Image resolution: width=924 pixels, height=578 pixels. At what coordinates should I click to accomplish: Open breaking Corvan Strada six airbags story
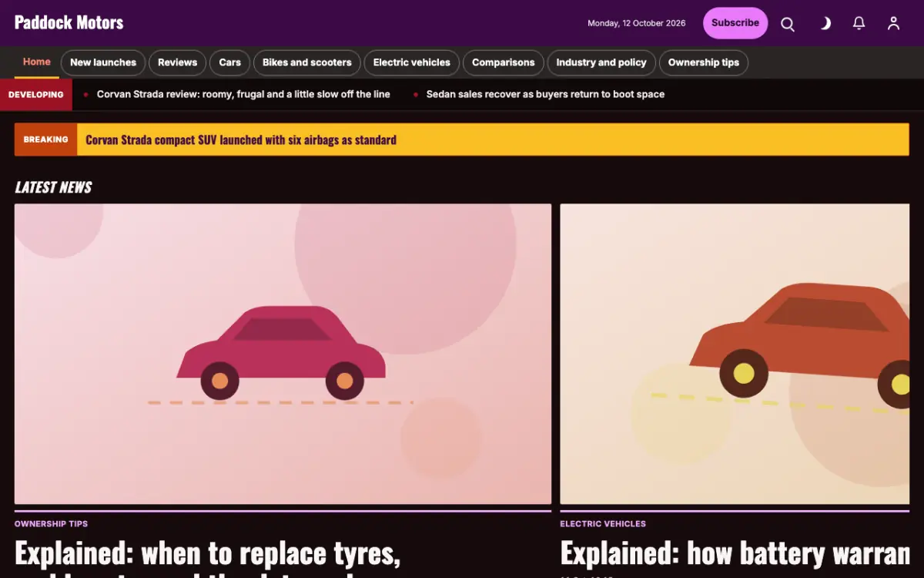[241, 140]
